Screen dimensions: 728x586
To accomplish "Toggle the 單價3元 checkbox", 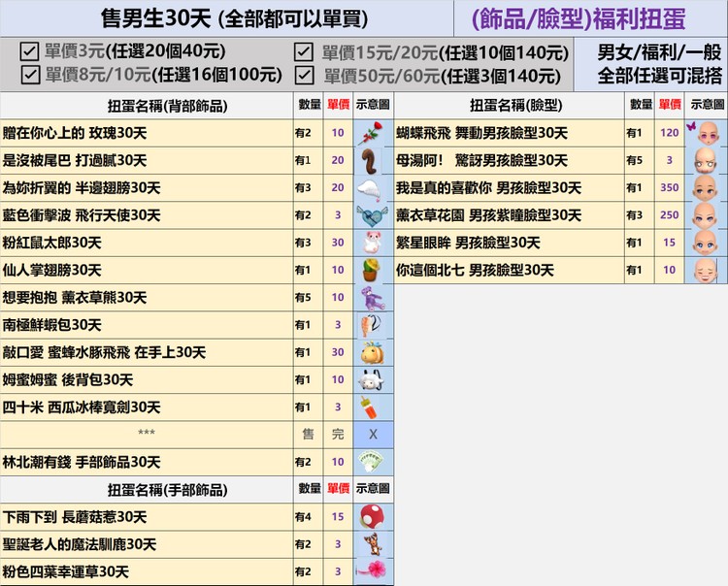I will [x=29, y=51].
